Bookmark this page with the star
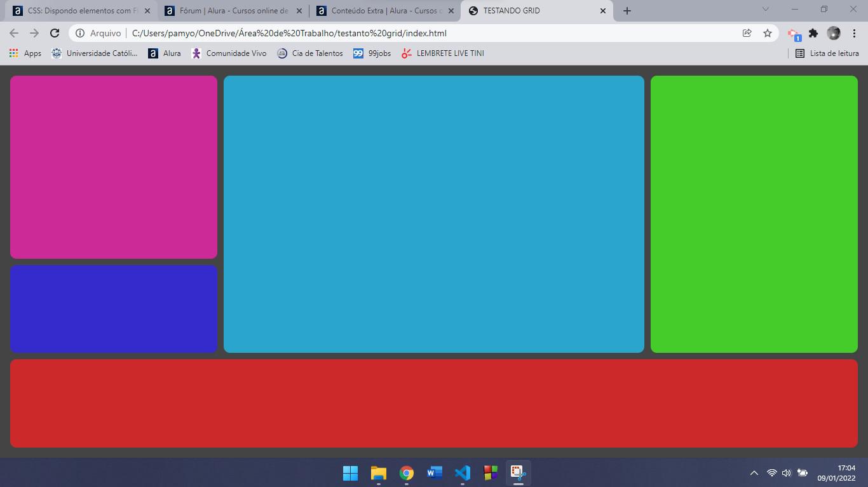 [768, 33]
